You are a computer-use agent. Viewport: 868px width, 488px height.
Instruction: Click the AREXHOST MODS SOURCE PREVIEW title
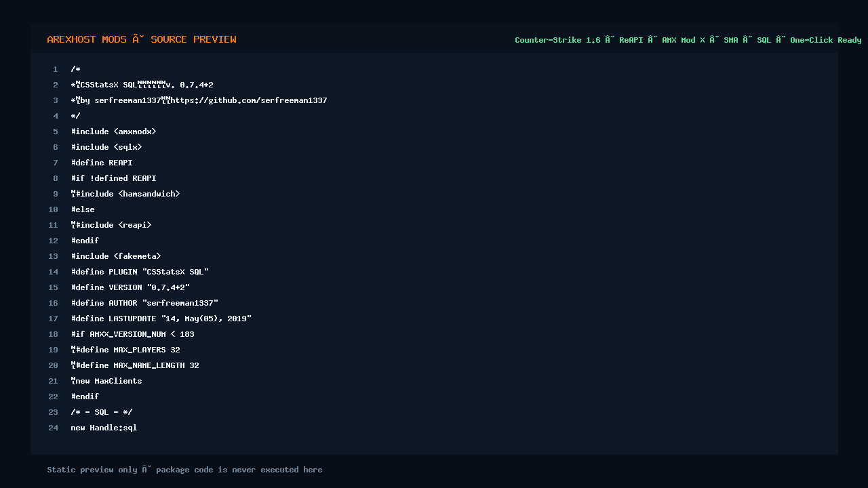click(x=142, y=39)
